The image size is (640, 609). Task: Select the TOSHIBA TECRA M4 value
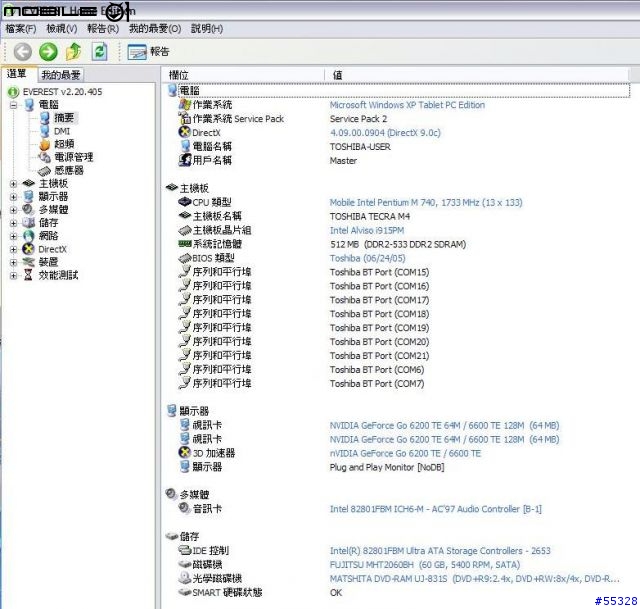[370, 217]
